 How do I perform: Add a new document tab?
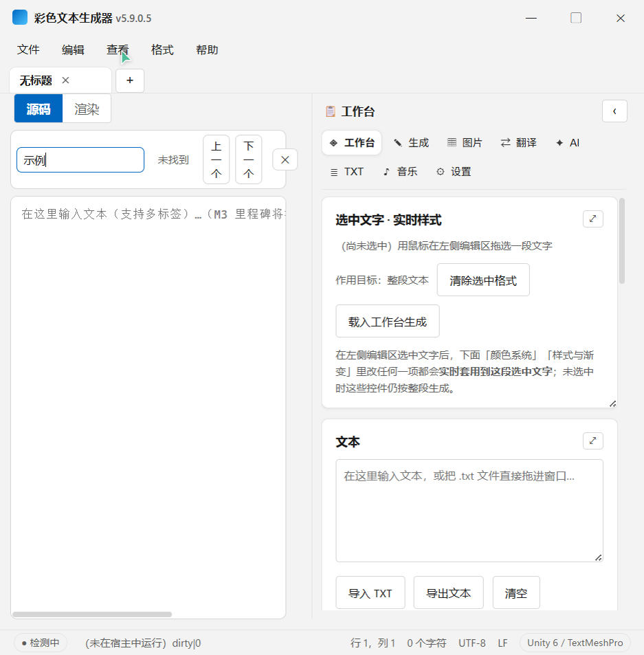click(x=130, y=80)
